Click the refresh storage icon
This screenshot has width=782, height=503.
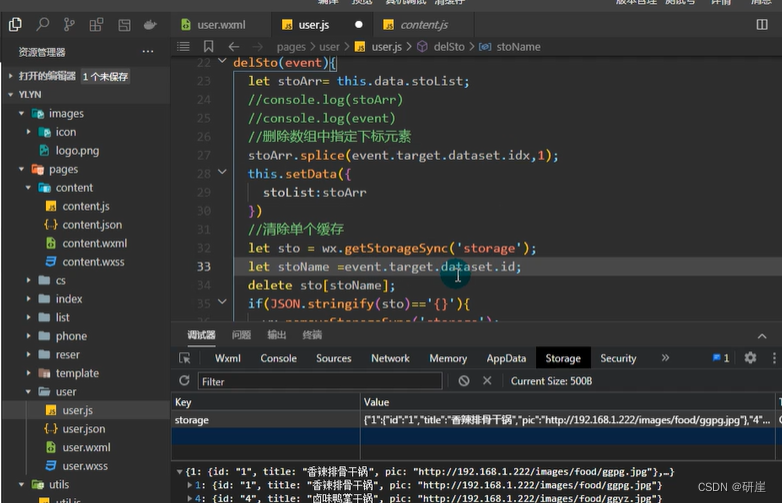tap(184, 381)
